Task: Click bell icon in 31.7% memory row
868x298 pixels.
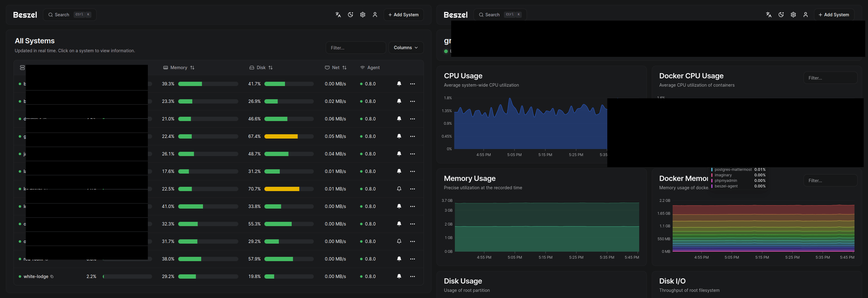Action: point(399,241)
